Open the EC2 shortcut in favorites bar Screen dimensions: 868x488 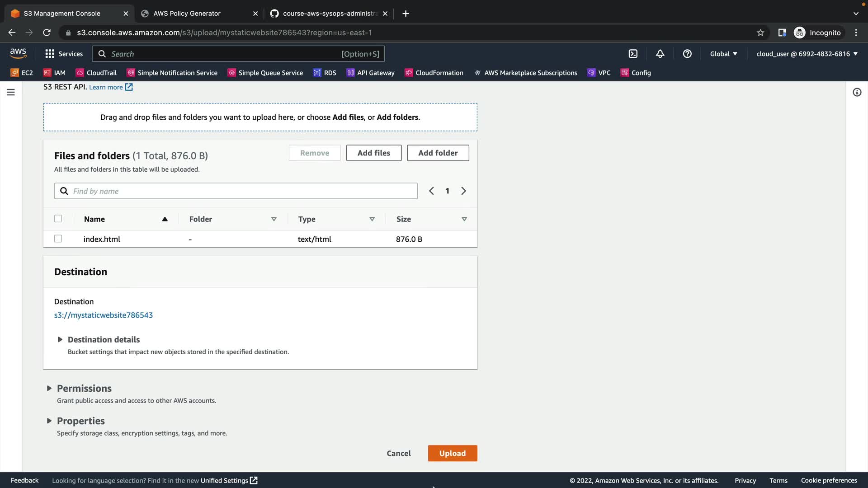[22, 73]
